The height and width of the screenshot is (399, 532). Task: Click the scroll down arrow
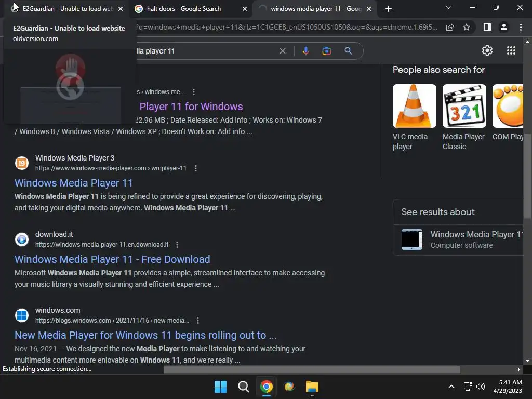[x=527, y=361]
